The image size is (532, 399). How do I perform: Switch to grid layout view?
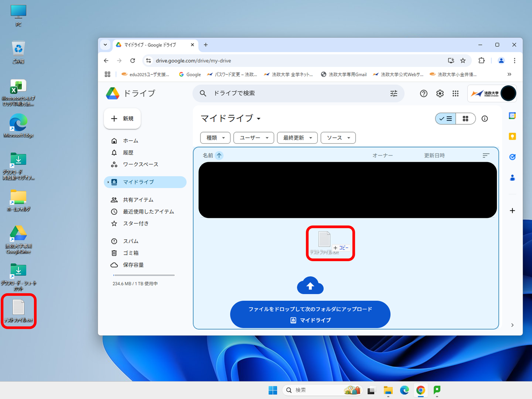tap(465, 119)
